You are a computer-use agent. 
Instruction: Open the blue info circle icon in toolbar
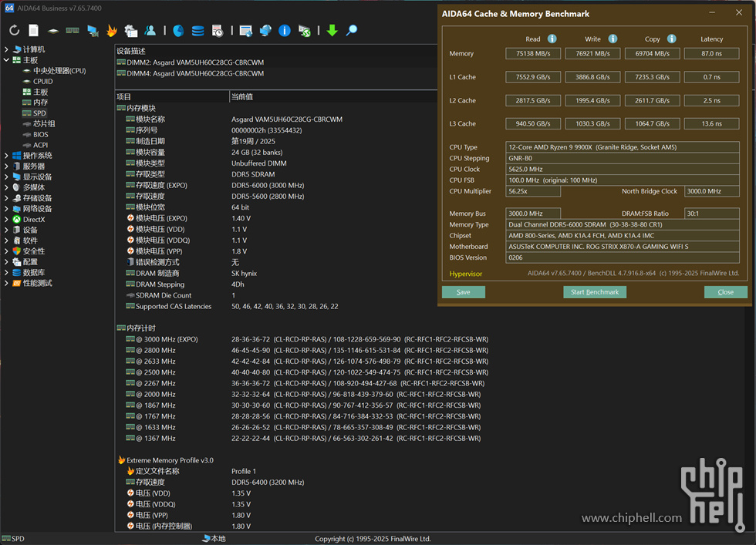pos(285,31)
